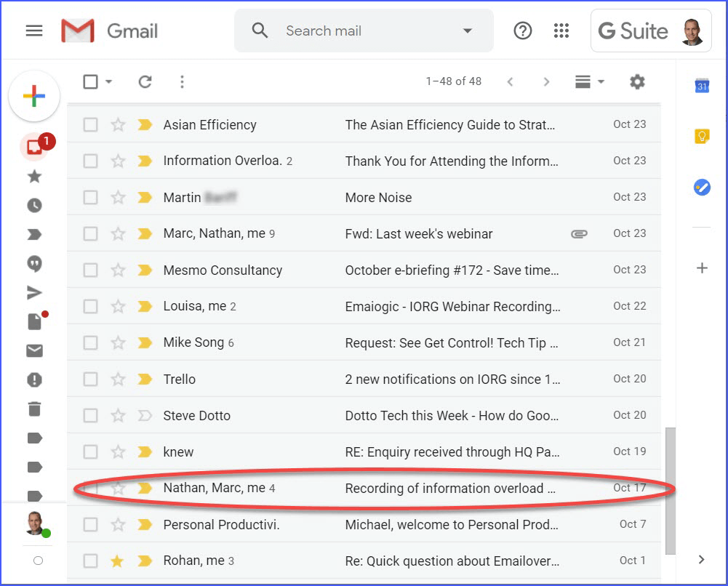Open the search options dropdown arrow
The height and width of the screenshot is (586, 728).
(x=469, y=31)
